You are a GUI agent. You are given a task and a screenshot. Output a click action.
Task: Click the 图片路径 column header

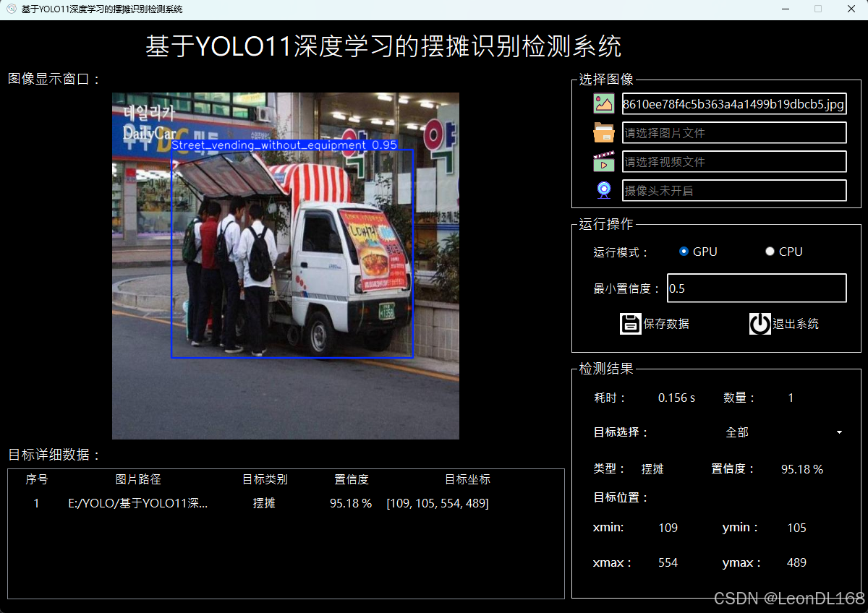coord(138,479)
